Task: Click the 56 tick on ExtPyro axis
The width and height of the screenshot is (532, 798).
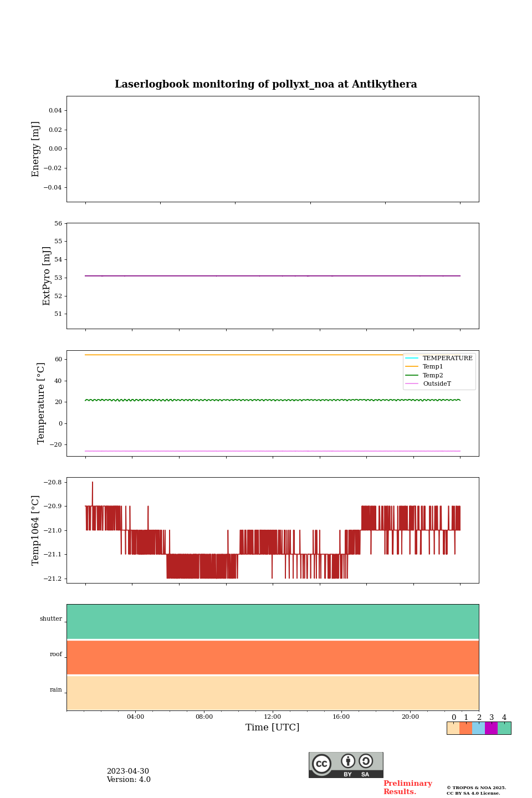Action: click(x=59, y=224)
